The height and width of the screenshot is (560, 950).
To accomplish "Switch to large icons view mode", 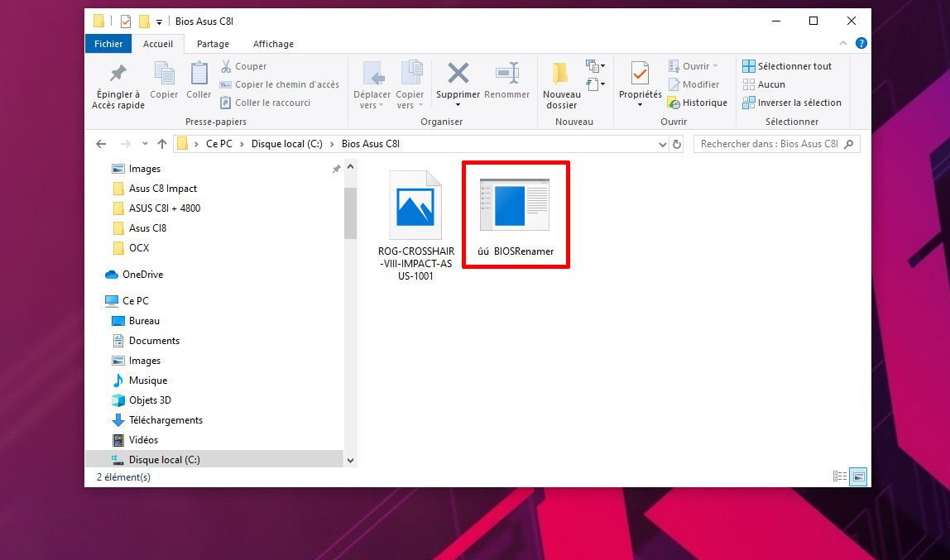I will click(x=859, y=476).
